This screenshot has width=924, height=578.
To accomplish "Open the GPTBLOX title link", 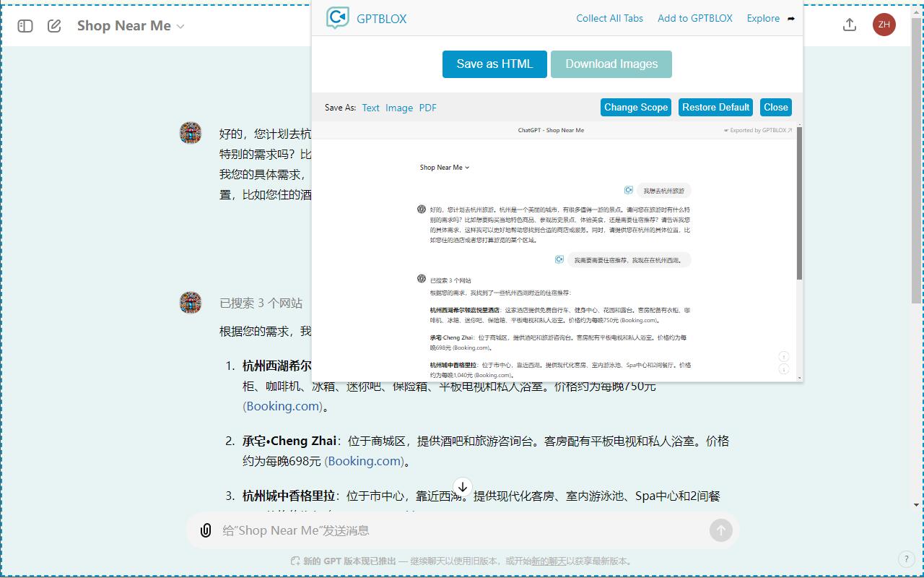I will pos(381,19).
